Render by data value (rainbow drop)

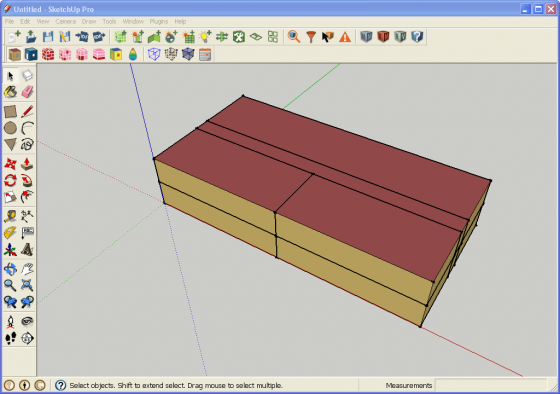tap(133, 54)
